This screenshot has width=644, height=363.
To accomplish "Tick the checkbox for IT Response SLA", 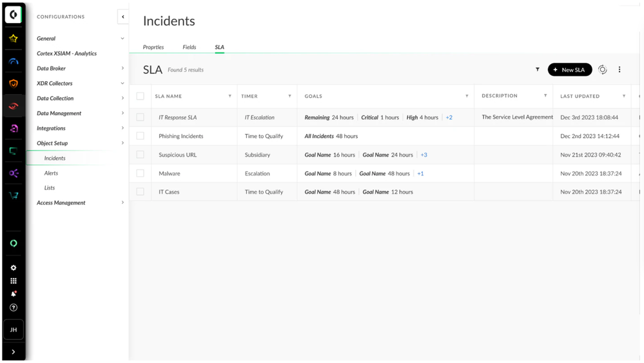I will pyautogui.click(x=140, y=117).
